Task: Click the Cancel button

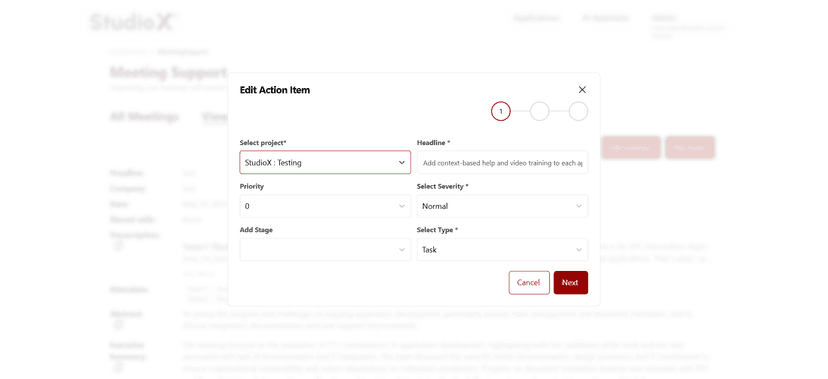Action: 529,282
